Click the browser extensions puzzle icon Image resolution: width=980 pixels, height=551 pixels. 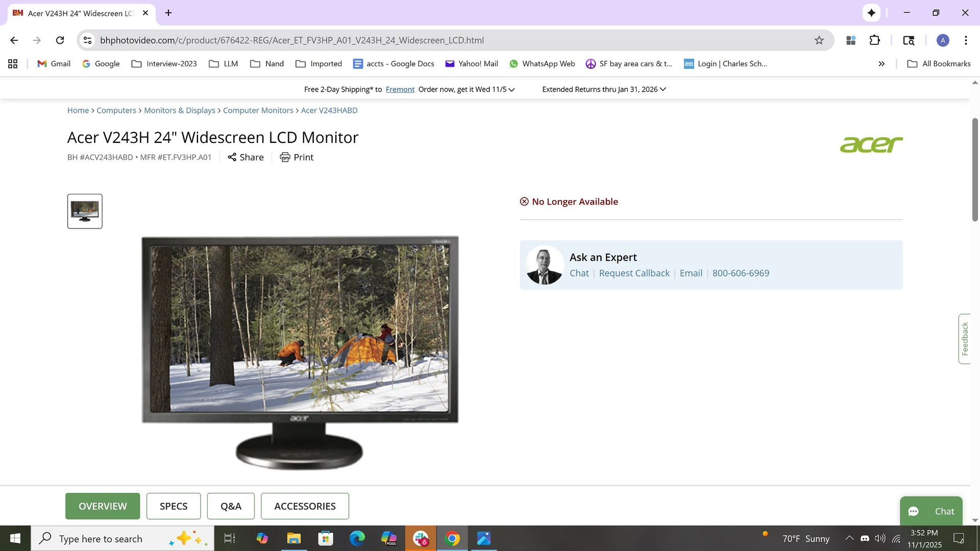pos(874,40)
